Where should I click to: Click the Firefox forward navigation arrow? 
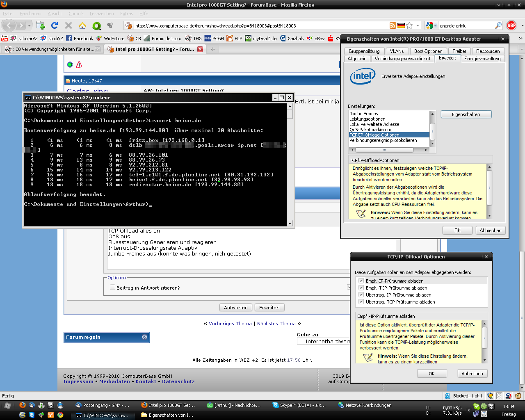point(21,25)
